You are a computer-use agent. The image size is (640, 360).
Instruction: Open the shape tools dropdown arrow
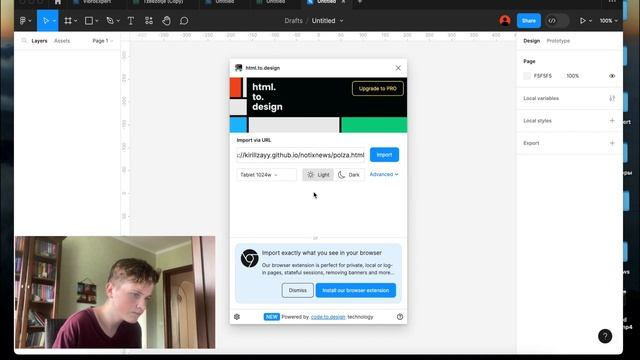pos(97,21)
